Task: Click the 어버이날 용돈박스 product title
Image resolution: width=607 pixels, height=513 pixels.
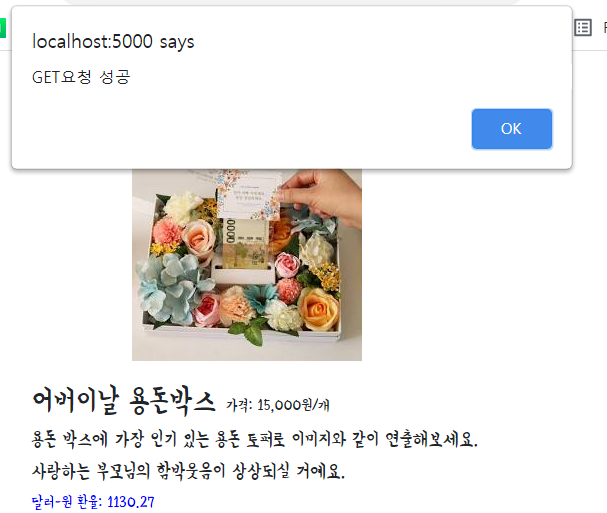Action: point(124,401)
